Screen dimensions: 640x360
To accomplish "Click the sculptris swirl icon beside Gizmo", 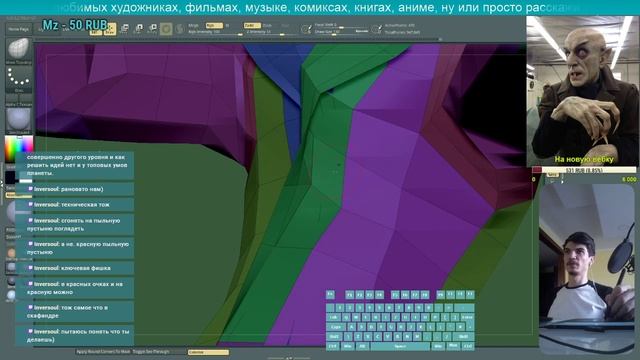I will 180,29.
